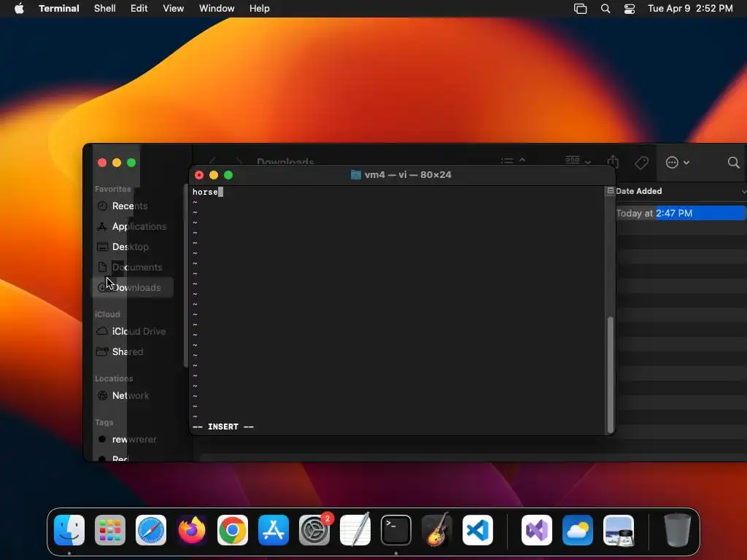Open System Settings in the Dock
This screenshot has width=747, height=560.
click(x=314, y=530)
